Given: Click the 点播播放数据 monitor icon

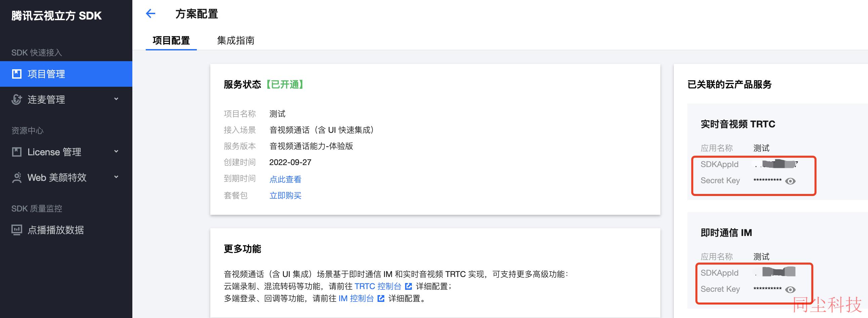Looking at the screenshot, I should pyautogui.click(x=17, y=230).
